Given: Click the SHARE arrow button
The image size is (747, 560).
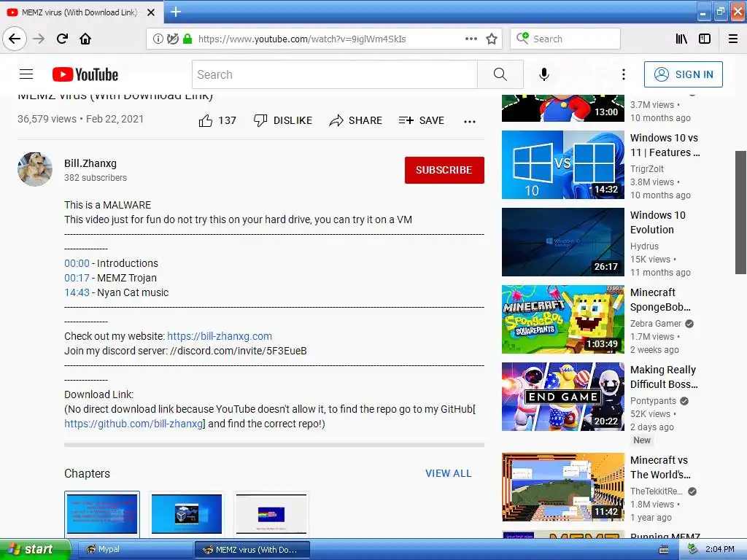Looking at the screenshot, I should [x=356, y=120].
